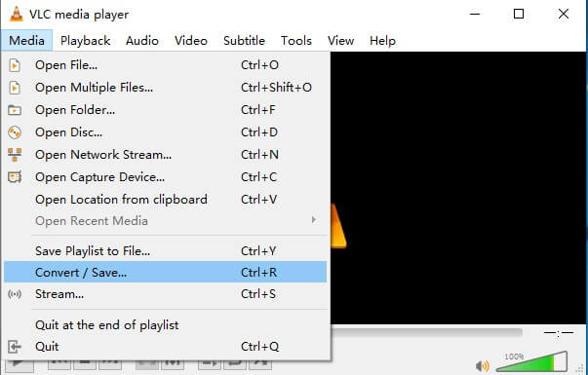The image size is (588, 375).
Task: Open the Subtitle menu
Action: (x=244, y=41)
